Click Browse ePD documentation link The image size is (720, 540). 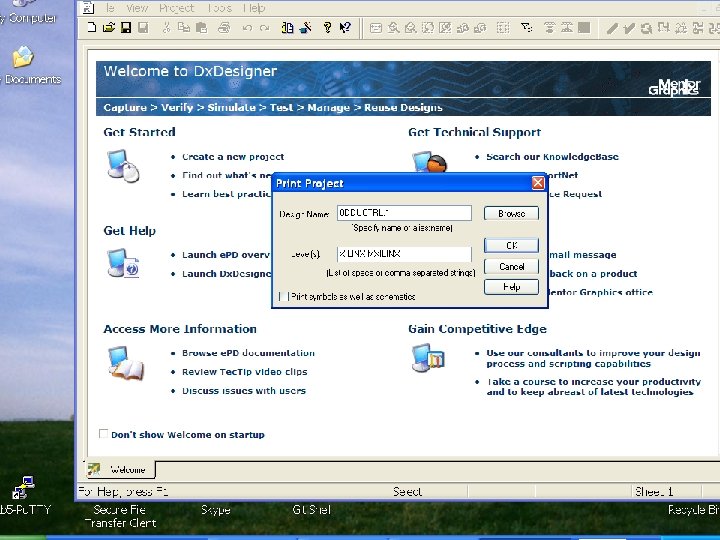pyautogui.click(x=248, y=353)
